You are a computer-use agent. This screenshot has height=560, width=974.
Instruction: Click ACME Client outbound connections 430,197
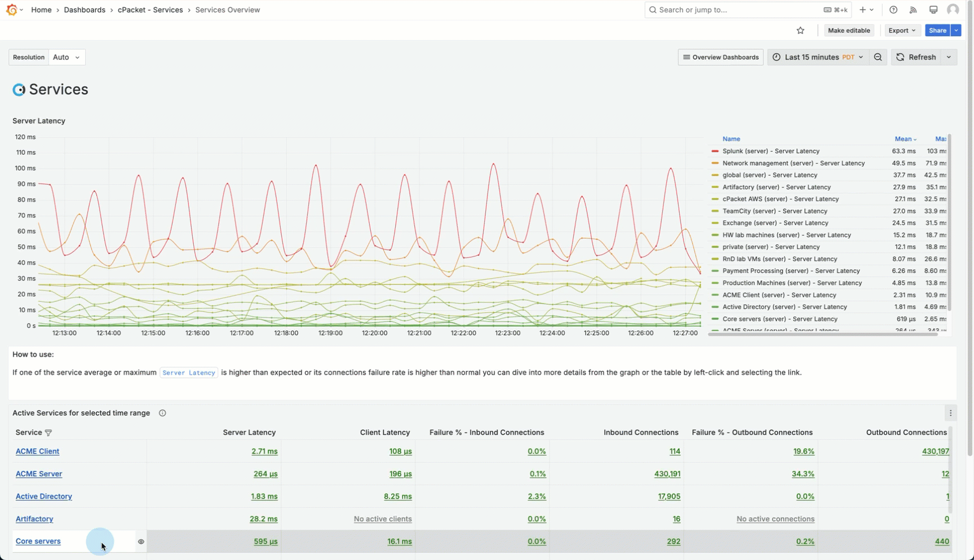[936, 451]
